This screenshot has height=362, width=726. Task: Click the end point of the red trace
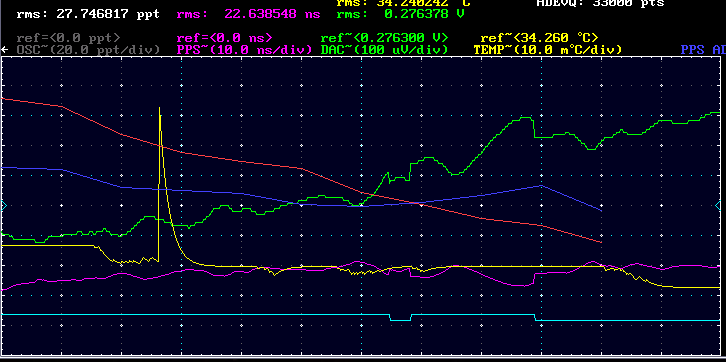click(601, 242)
